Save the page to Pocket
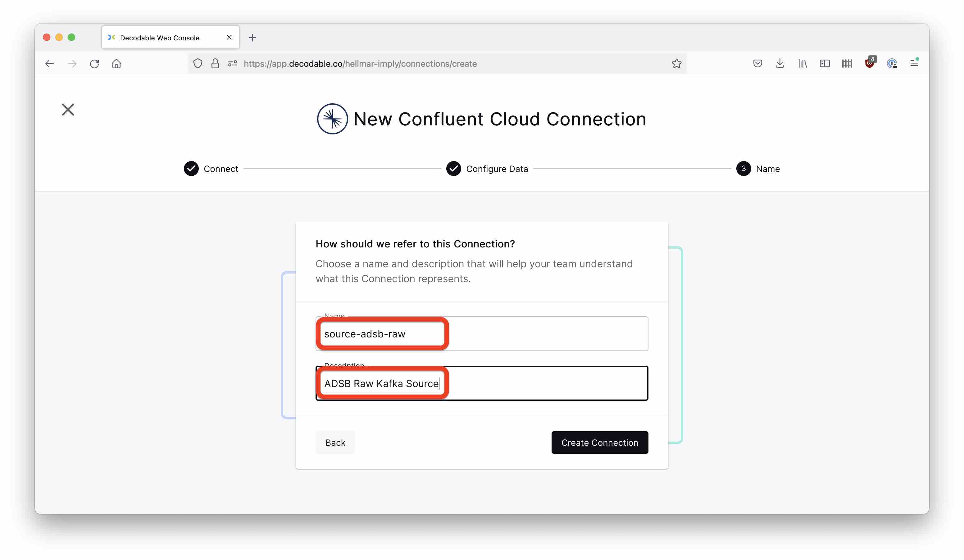Screen dimensions: 964x560 coord(757,63)
